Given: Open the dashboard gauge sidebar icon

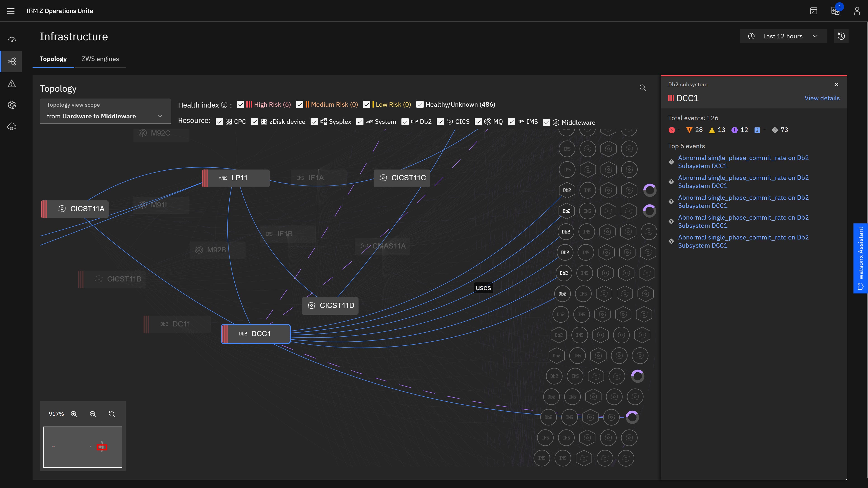Looking at the screenshot, I should point(12,40).
